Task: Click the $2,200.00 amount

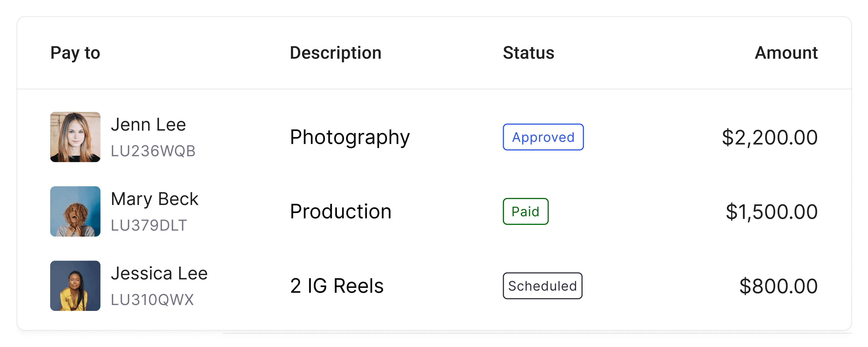Action: point(769,138)
